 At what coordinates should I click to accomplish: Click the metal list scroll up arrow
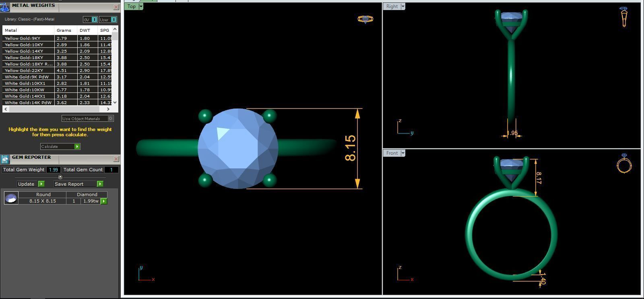click(115, 29)
